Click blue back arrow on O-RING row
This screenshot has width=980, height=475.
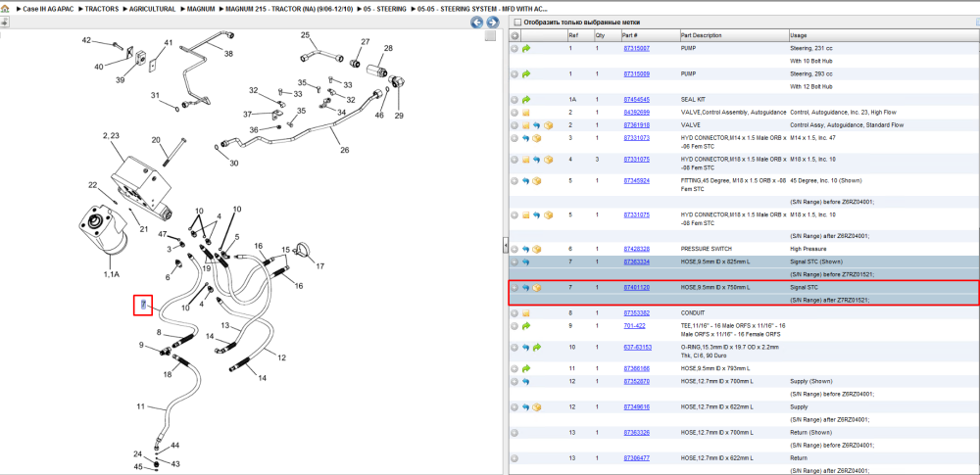coord(525,347)
